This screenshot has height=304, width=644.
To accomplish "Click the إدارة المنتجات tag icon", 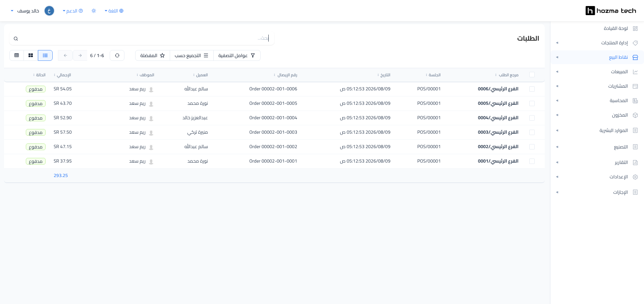I will (635, 43).
